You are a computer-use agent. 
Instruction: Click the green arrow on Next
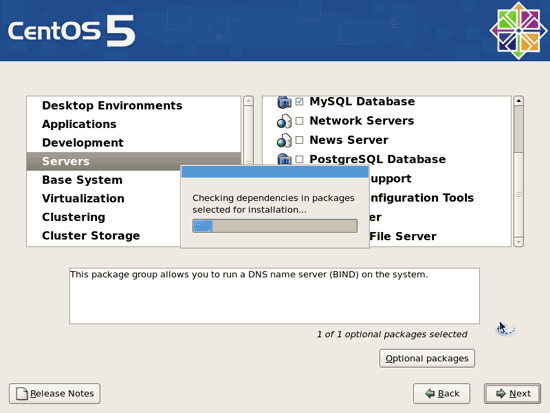point(501,393)
